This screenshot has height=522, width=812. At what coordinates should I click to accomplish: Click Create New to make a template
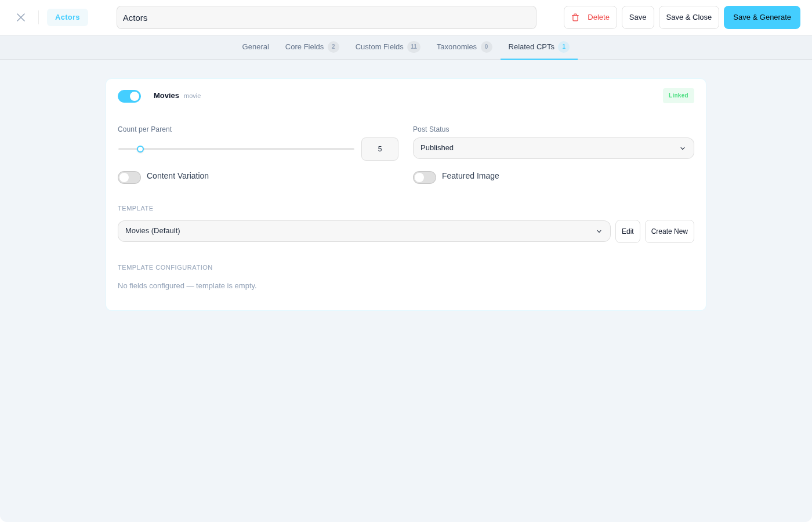click(x=669, y=231)
